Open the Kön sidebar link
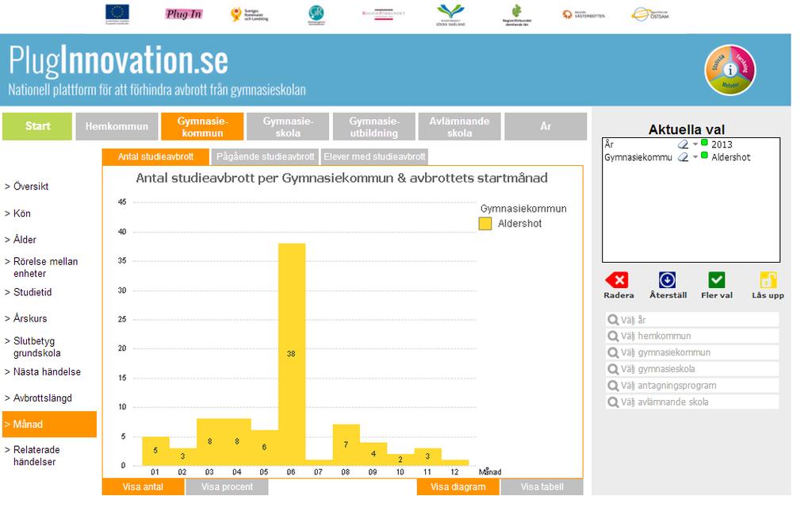 [21, 213]
